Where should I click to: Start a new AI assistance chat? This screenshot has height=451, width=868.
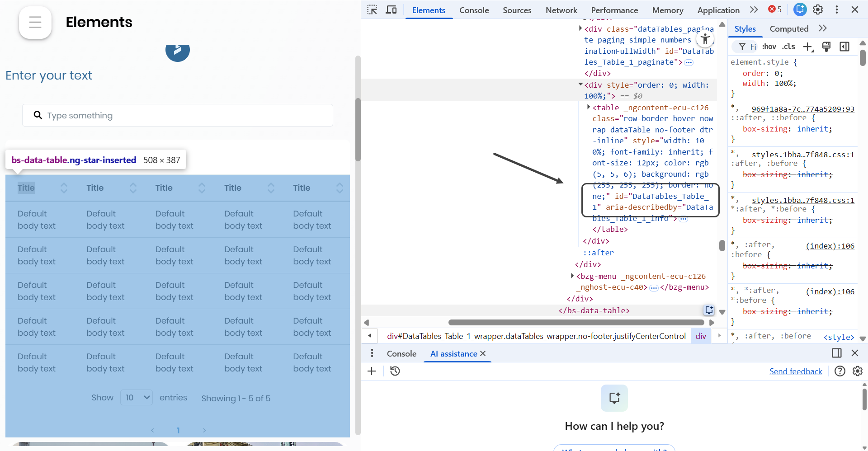pos(372,371)
